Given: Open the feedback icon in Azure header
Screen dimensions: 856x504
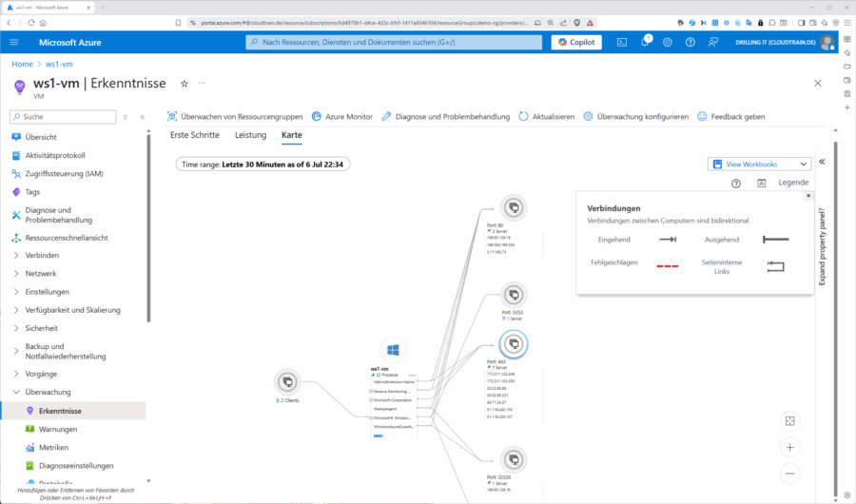Looking at the screenshot, I should point(713,42).
